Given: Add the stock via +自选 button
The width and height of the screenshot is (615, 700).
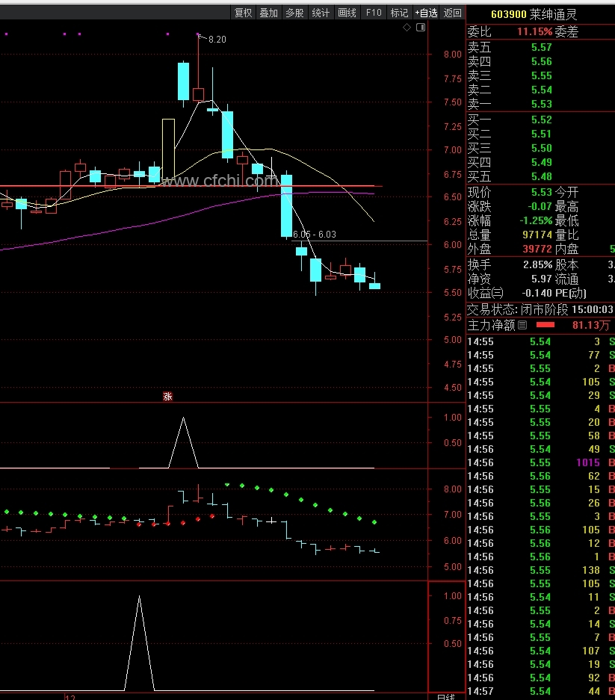Looking at the screenshot, I should click(426, 13).
